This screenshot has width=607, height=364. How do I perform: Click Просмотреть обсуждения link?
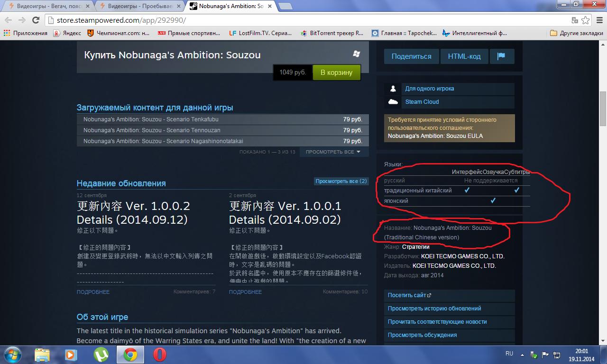tap(449, 335)
